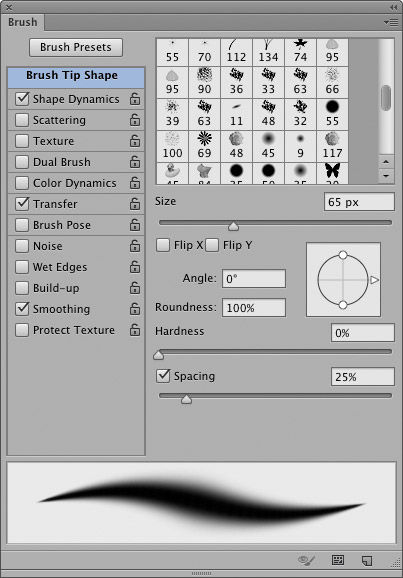Click the Hardness value field
403x578 pixels.
coord(362,333)
